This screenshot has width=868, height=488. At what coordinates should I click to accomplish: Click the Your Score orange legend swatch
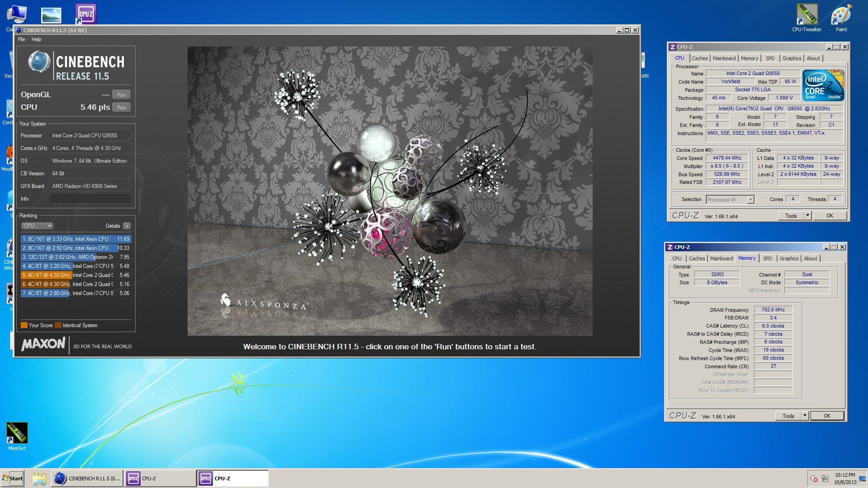tap(24, 325)
